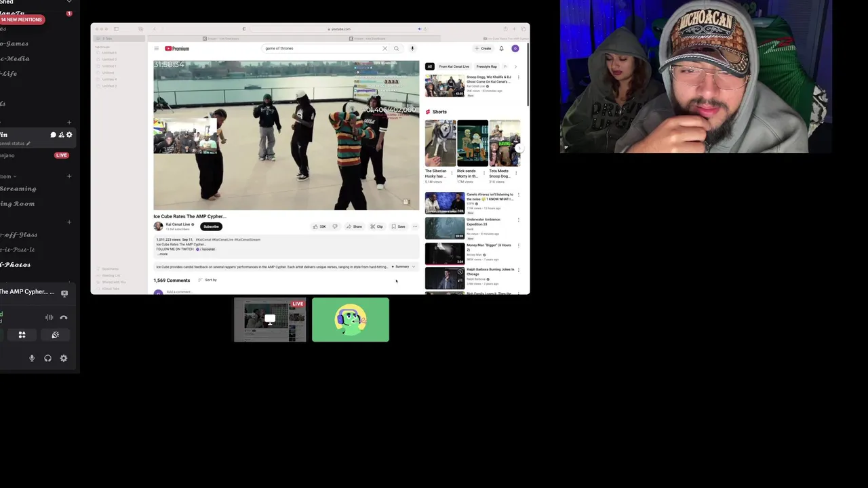Toggle Safari sidebar button
This screenshot has width=868, height=488.
(x=116, y=29)
